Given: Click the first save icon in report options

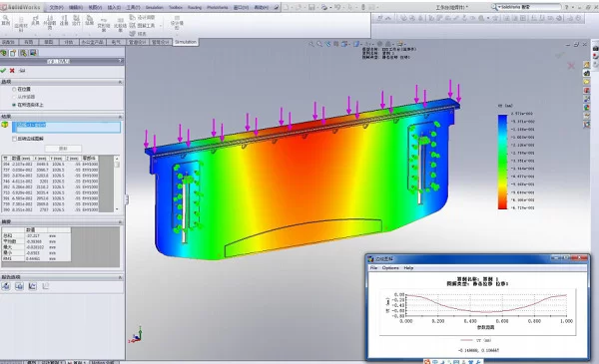Looking at the screenshot, I should 6,286.
